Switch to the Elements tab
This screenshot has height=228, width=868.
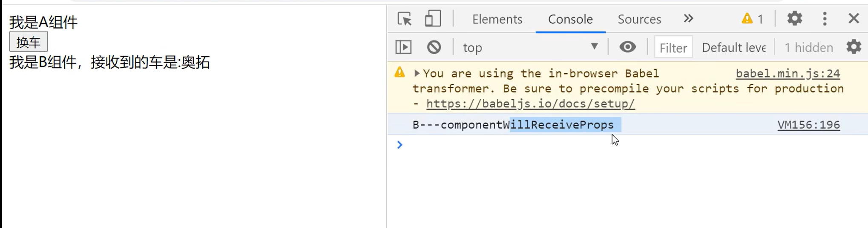point(497,19)
